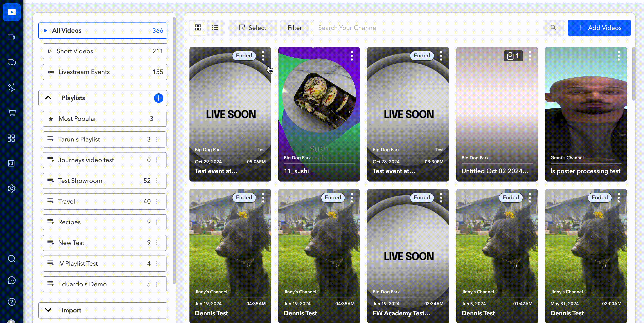Screen dimensions: 644x323
Task: Click the analytics chart sidebar icon
Action: coord(11,163)
